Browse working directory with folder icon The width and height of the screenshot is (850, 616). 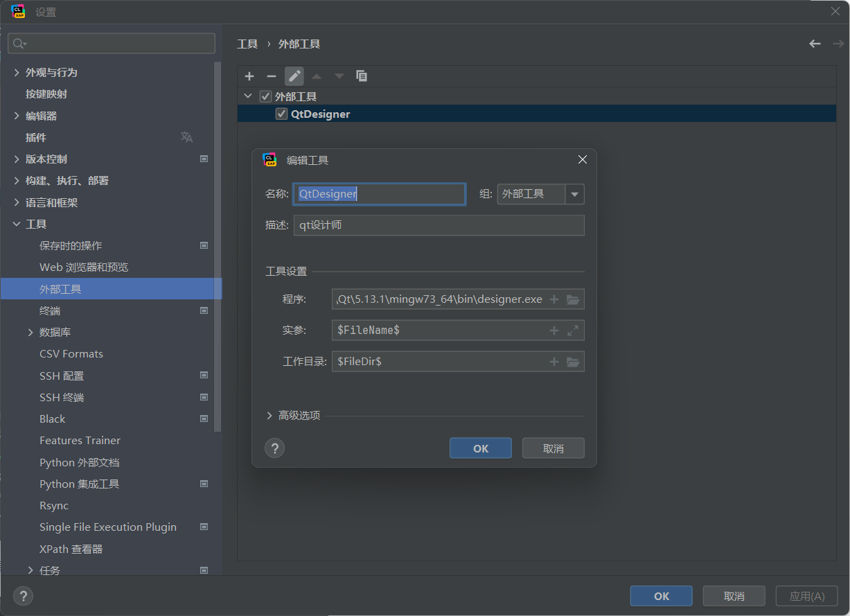pyautogui.click(x=573, y=362)
